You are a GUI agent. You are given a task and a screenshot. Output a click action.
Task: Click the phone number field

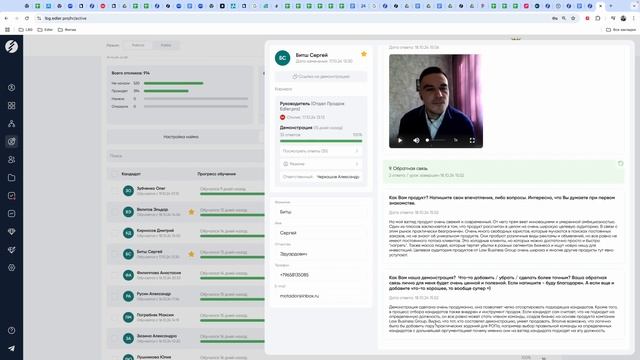(321, 275)
